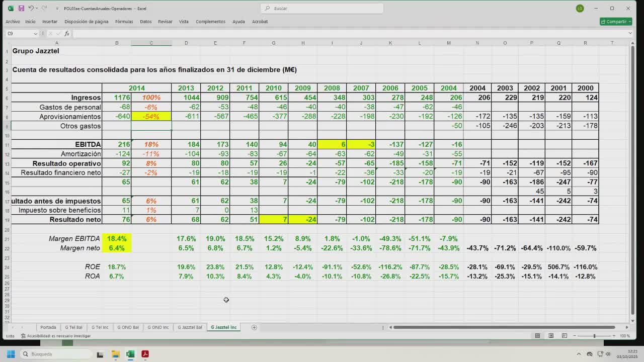Click the Undo arrow icon
This screenshot has width=644, height=362.
click(31, 8)
